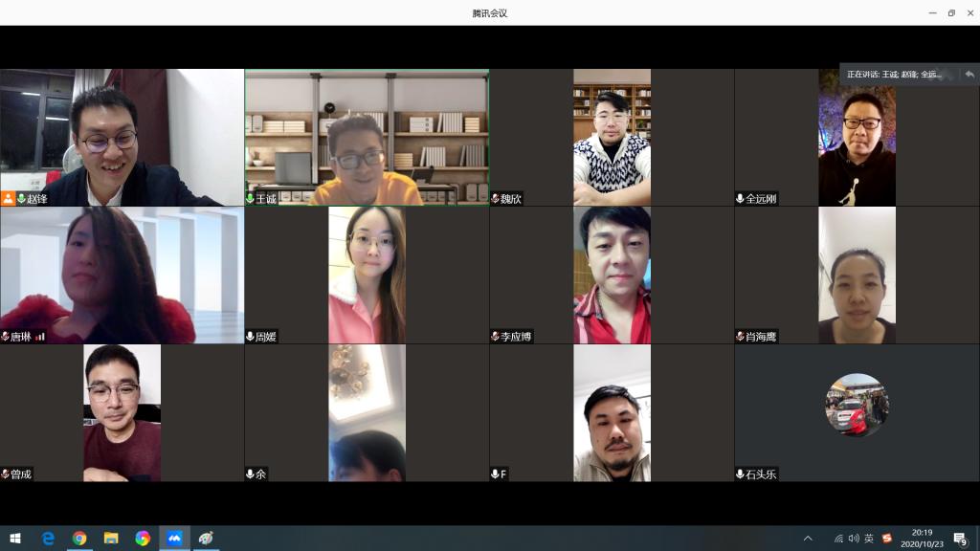Expand hidden system tray icons
This screenshot has height=551, width=980.
coord(808,538)
